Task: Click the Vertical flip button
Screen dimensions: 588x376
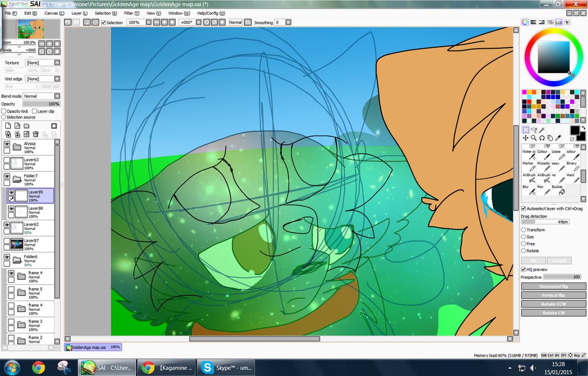Action: 554,295
